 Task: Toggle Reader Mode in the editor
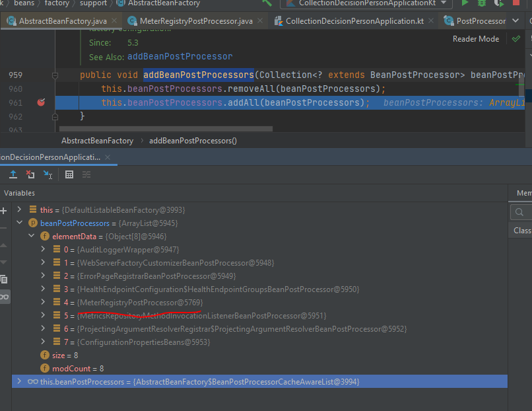coord(476,39)
